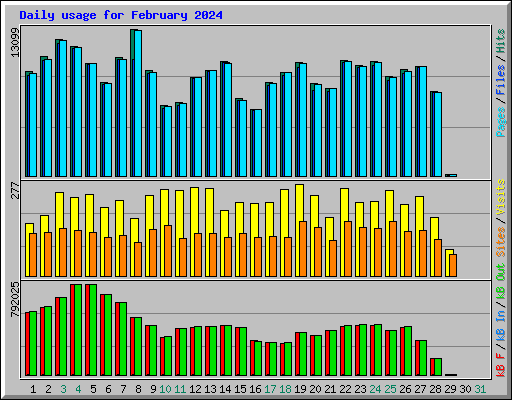Click the green "Hits" legend label

tap(501, 41)
